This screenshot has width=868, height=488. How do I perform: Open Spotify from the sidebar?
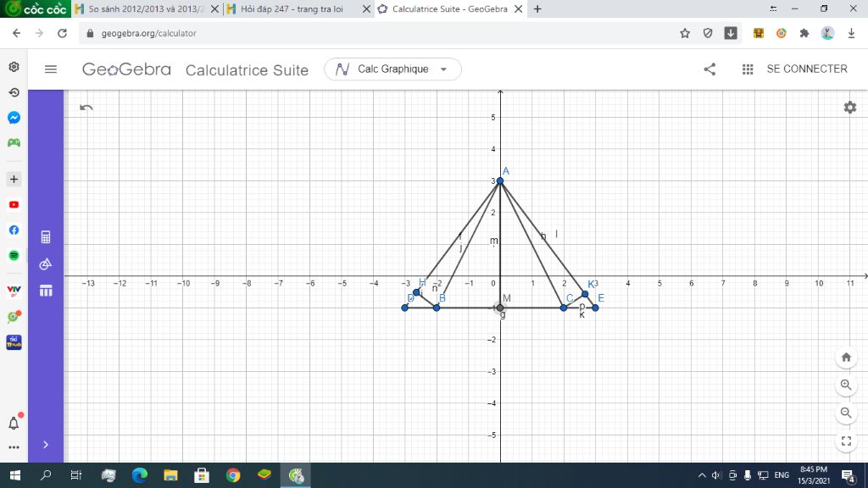(14, 256)
